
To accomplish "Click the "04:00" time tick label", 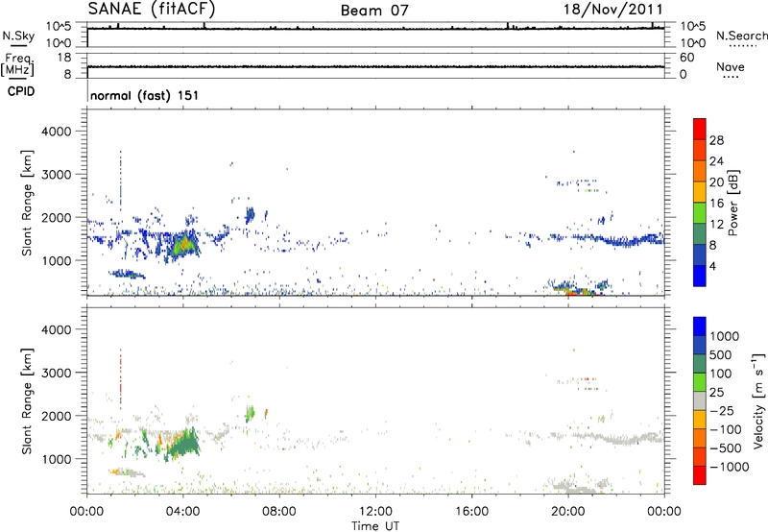I will 183,512.
